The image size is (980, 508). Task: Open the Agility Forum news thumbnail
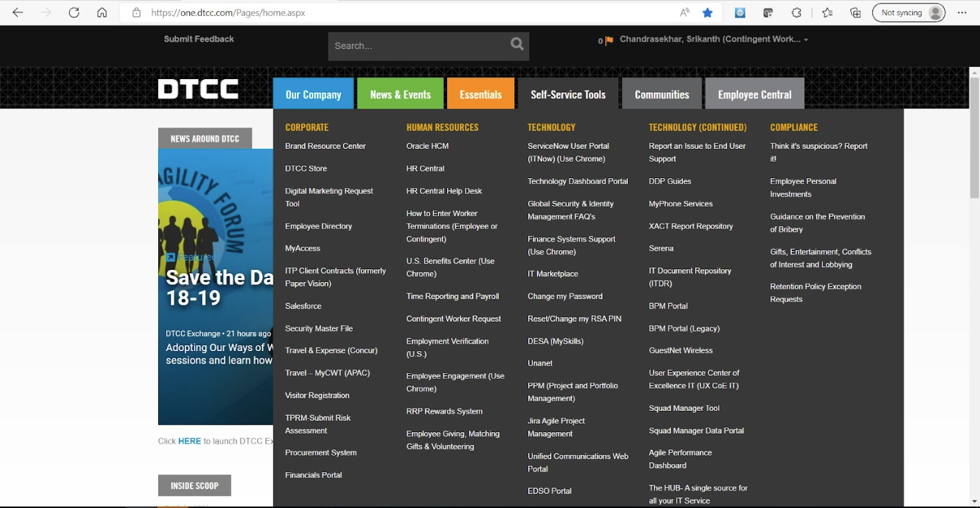[215, 287]
